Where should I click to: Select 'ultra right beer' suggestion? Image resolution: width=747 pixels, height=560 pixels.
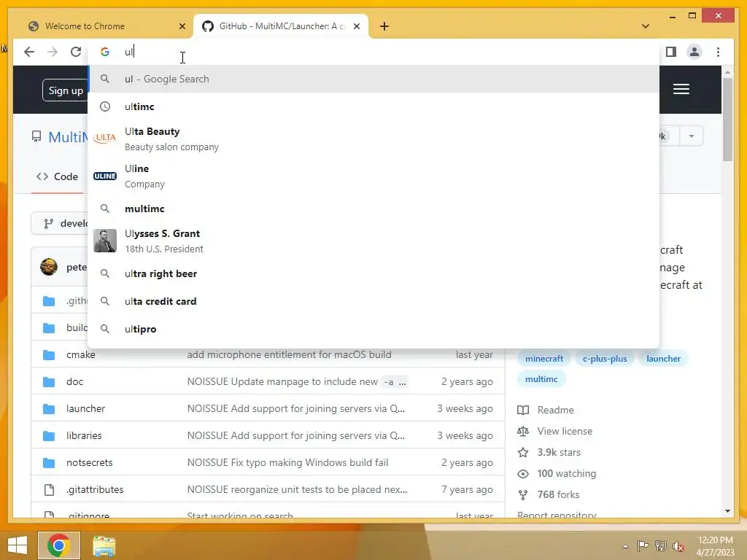point(374,274)
